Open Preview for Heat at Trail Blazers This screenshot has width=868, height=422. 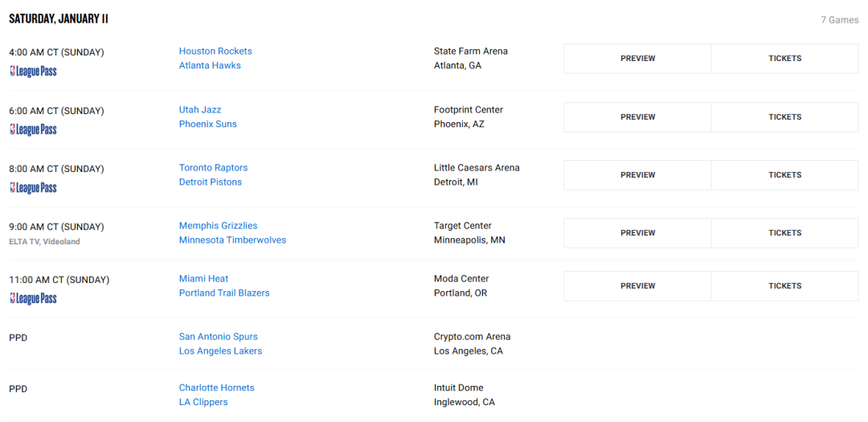tap(637, 286)
